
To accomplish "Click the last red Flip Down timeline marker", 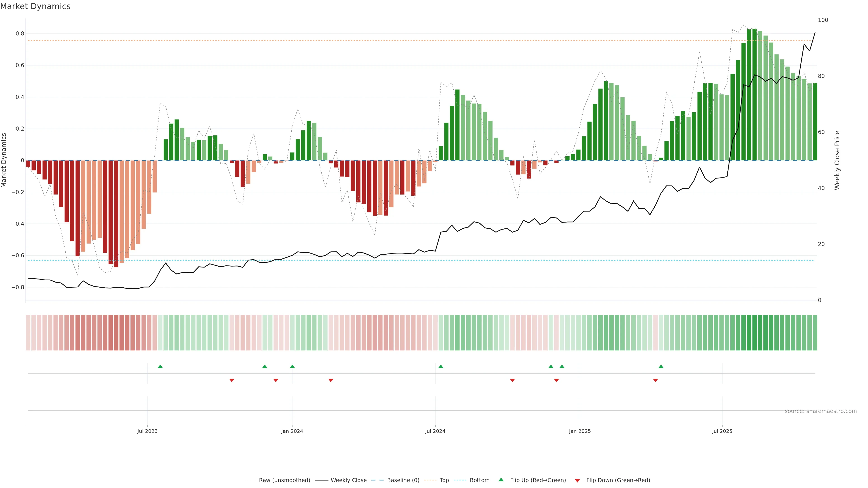I will [655, 380].
